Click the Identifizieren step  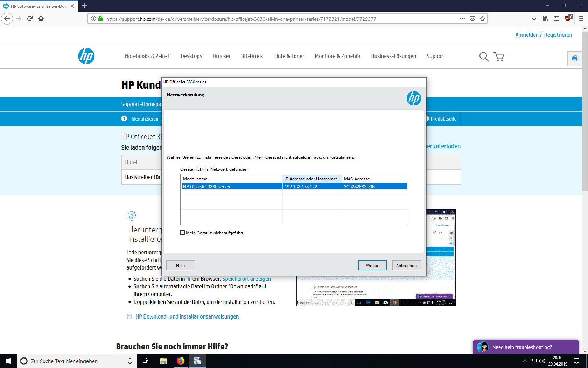145,119
